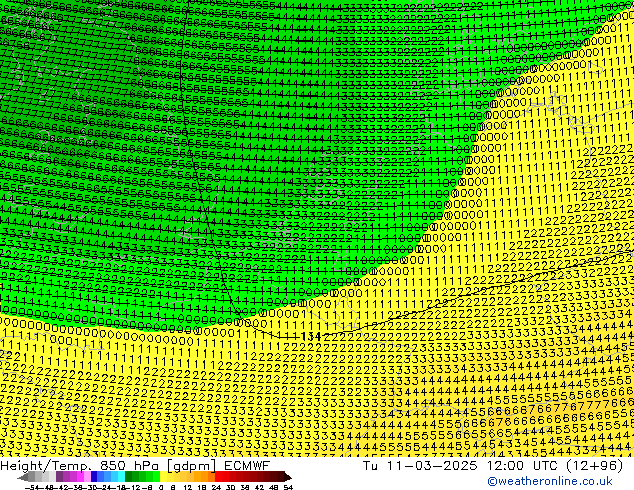Click the bright yellow swatch above 0 label
The width and height of the screenshot is (634, 490).
[163, 477]
